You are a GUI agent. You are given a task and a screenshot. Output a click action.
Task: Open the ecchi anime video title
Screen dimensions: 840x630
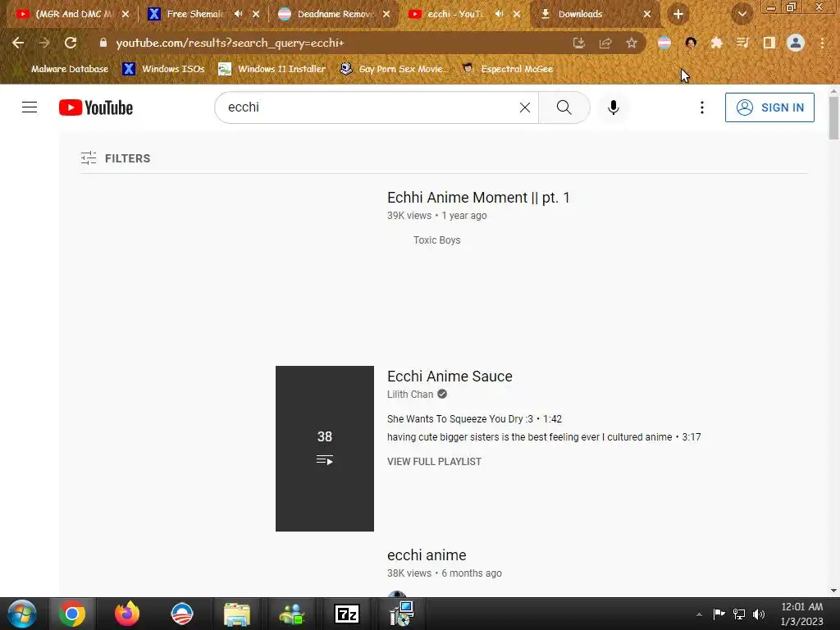coord(427,555)
